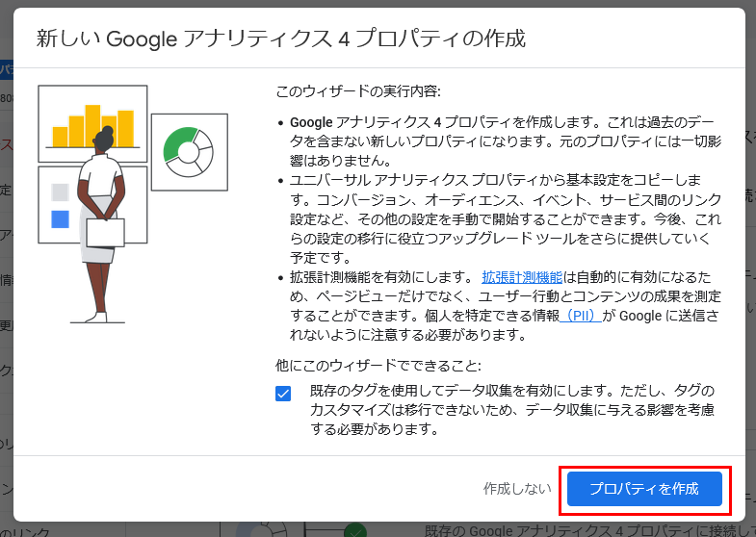Click the green donut chart graphic
The image size is (756, 537).
[x=188, y=150]
